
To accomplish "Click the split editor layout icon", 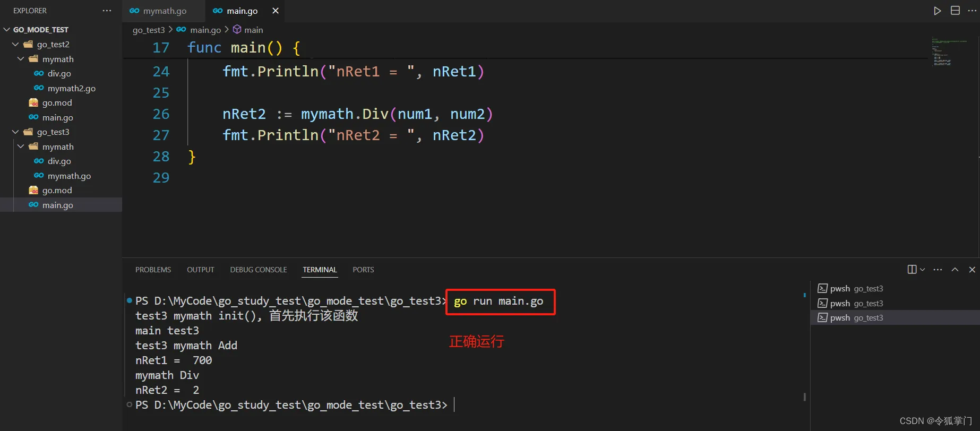I will click(955, 11).
